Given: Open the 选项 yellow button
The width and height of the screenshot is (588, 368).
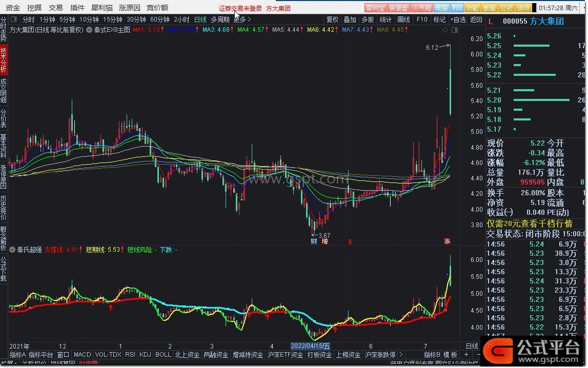Looking at the screenshot, I should pyautogui.click(x=523, y=8).
